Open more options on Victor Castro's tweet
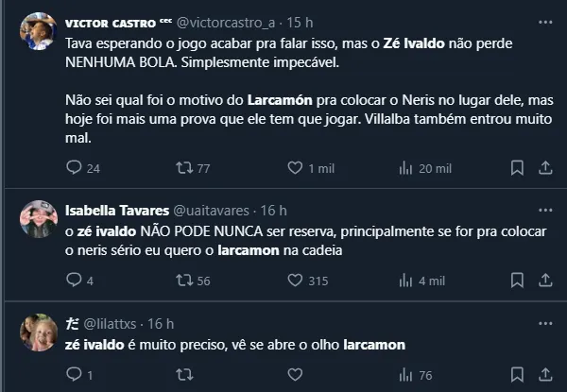Image resolution: width=567 pixels, height=392 pixels. 545,20
